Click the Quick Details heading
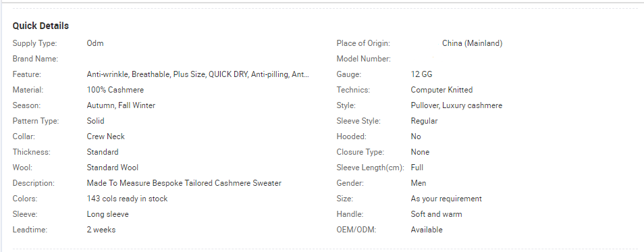644x252 pixels. pos(41,26)
